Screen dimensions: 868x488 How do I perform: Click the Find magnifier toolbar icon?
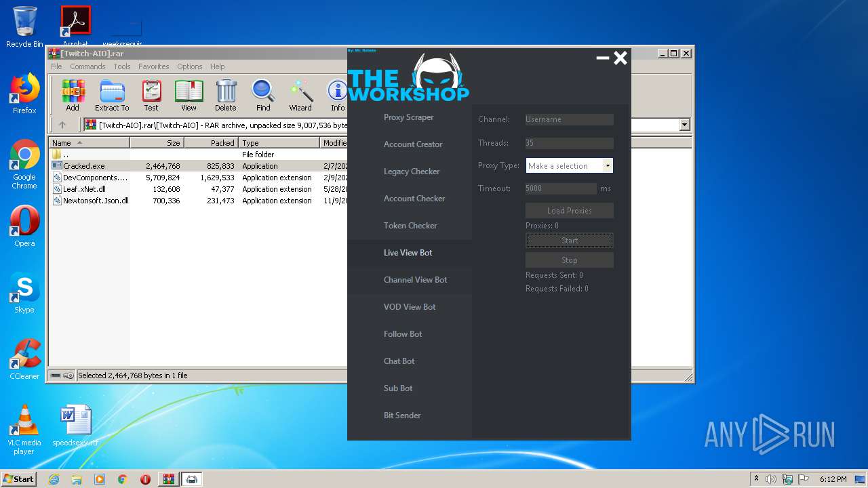click(x=263, y=95)
